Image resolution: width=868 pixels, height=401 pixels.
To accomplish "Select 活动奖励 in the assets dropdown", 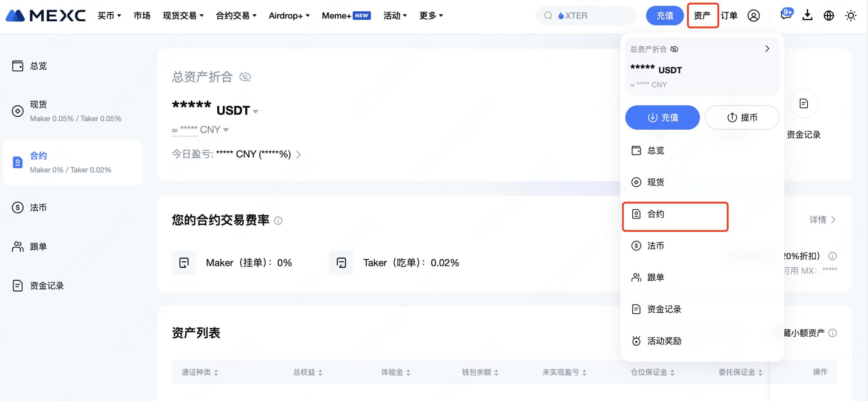I will tap(664, 341).
